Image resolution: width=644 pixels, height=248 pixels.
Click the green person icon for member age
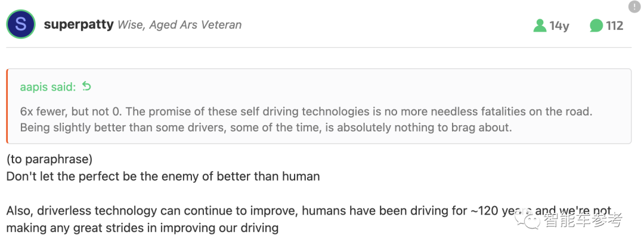(540, 26)
